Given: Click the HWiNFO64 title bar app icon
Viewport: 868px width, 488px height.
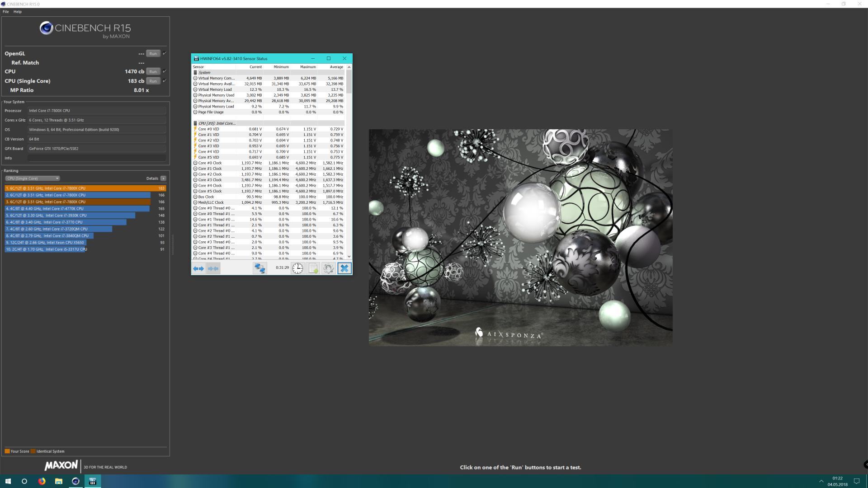Looking at the screenshot, I should coord(196,59).
